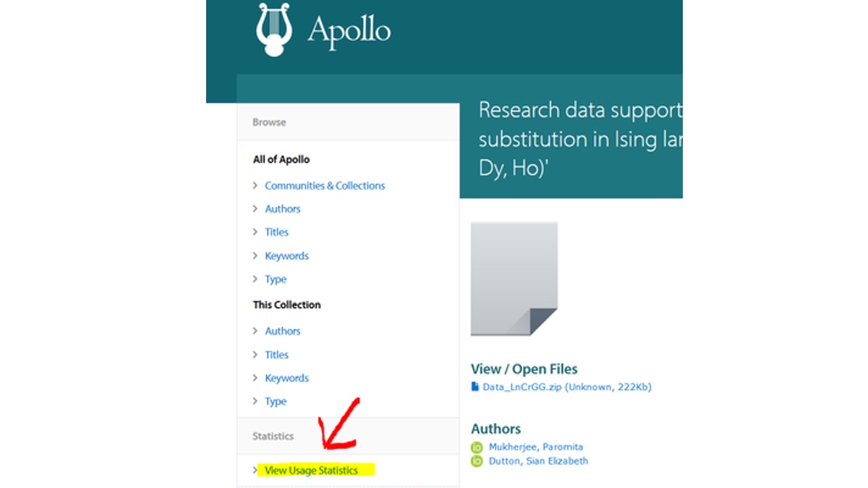Click the Browse sidebar heading
Viewport: 868px width, 488px height.
(x=269, y=122)
